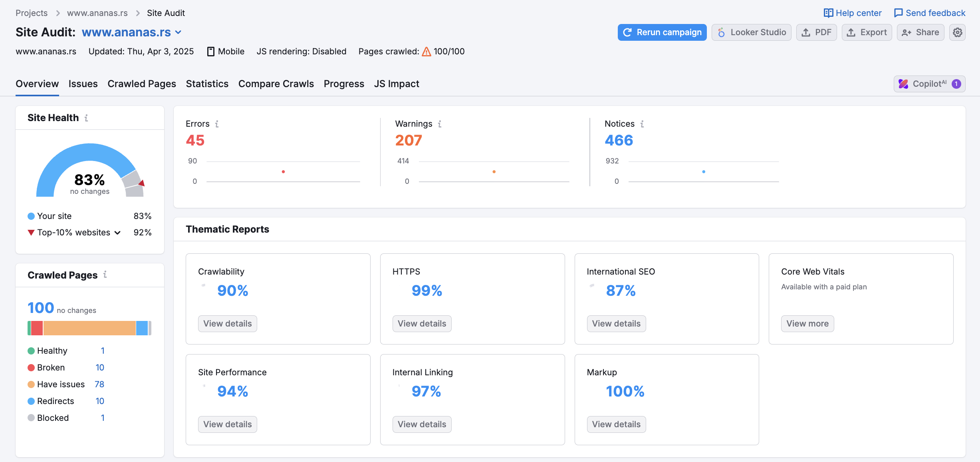Viewport: 980px width, 462px height.
Task: View details for Internal Linking report
Action: (x=422, y=424)
